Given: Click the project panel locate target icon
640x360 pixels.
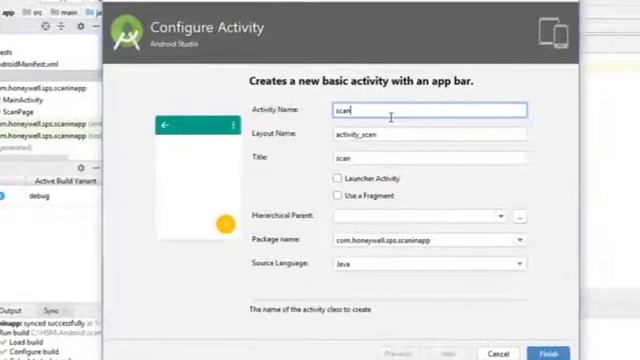Looking at the screenshot, I should 46,26.
